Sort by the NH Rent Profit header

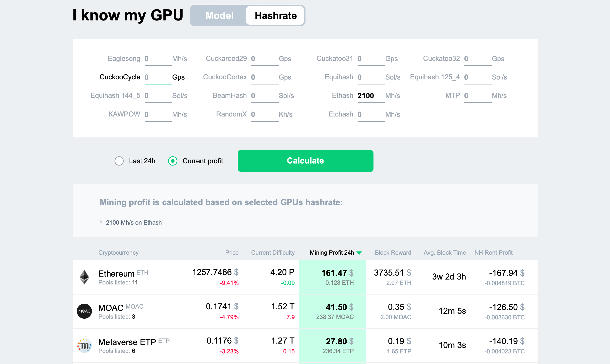[493, 253]
